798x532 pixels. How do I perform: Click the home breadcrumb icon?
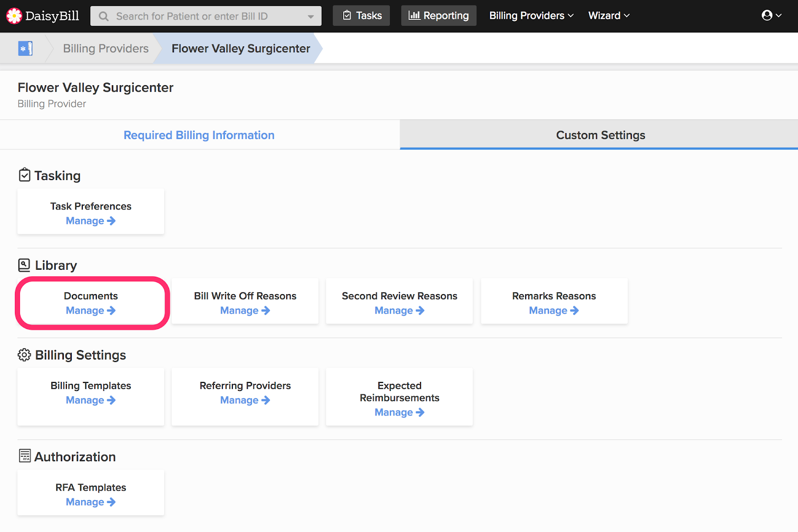pyautogui.click(x=25, y=48)
